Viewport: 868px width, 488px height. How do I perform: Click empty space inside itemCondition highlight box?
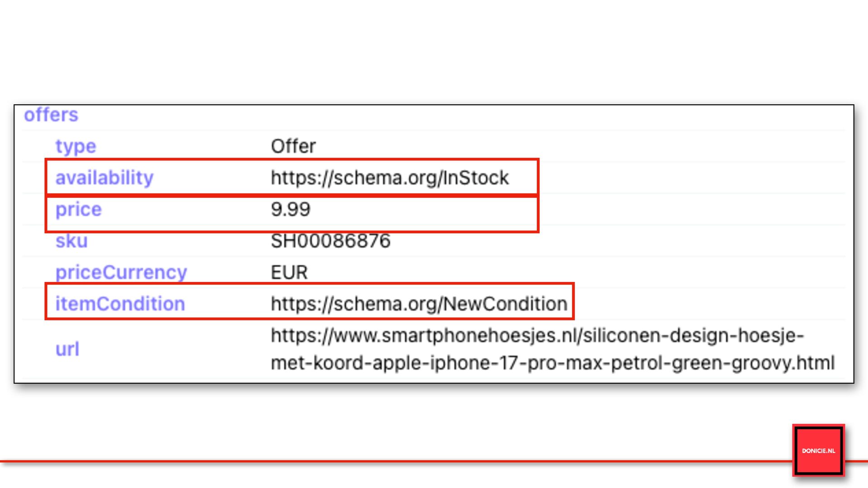click(x=226, y=304)
